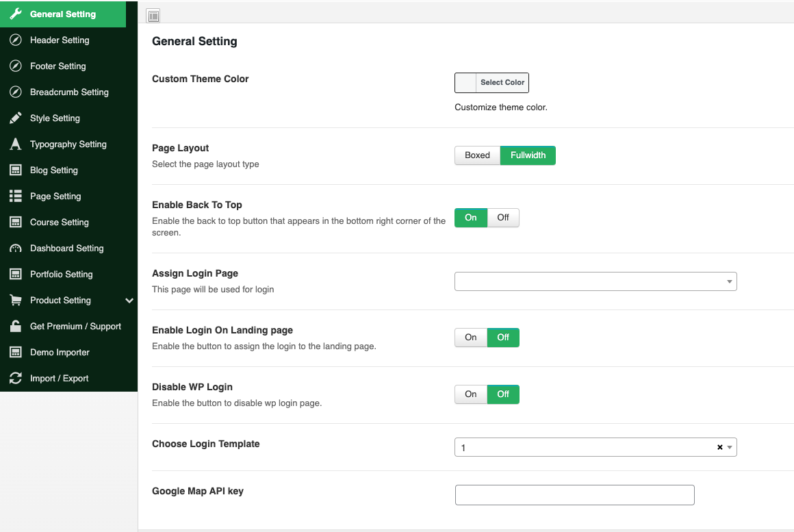794x532 pixels.
Task: Click the compass icon beside Breadcrumb Setting
Action: 16,92
